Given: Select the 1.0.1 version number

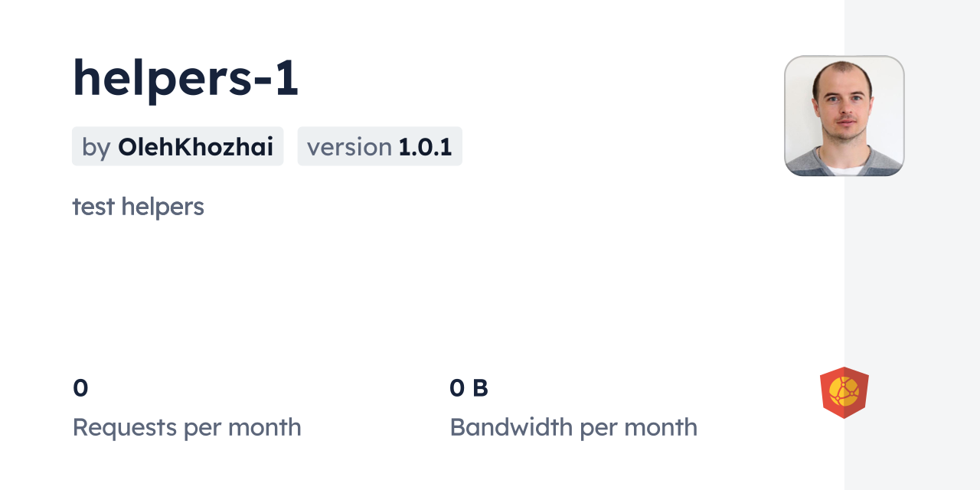Looking at the screenshot, I should [x=425, y=147].
